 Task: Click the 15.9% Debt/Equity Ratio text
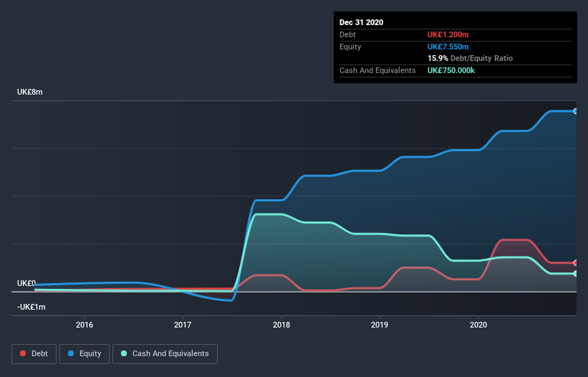(471, 58)
